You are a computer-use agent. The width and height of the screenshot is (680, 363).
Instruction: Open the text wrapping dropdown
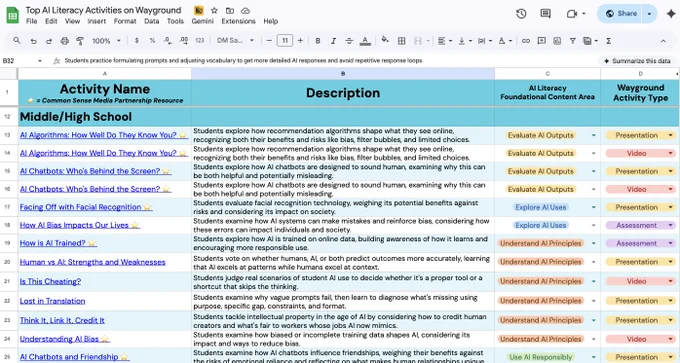(x=484, y=41)
